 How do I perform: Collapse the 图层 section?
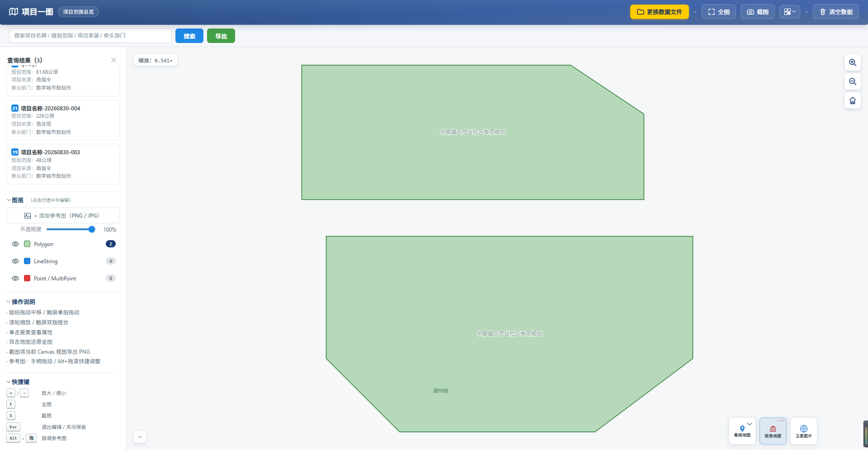pos(9,200)
